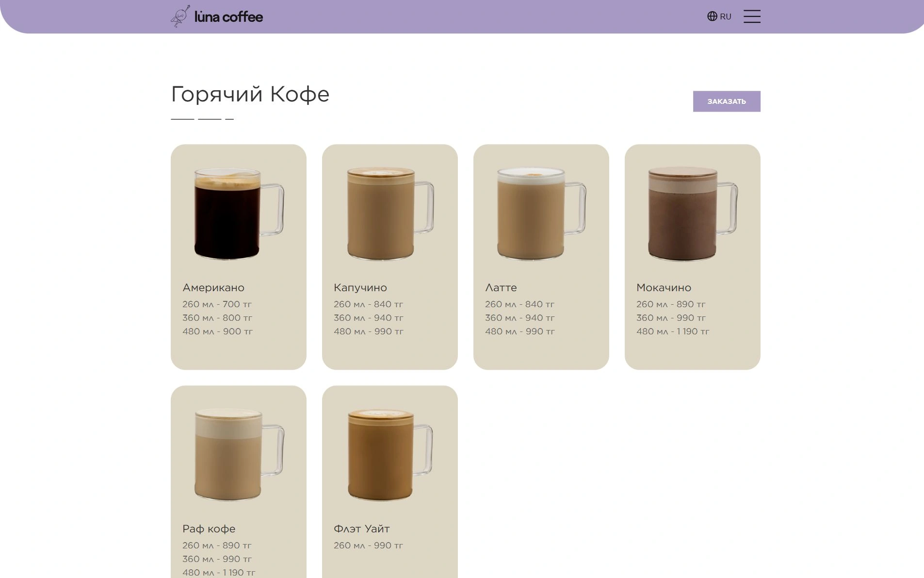The image size is (924, 578).
Task: Click the Раф кофе mug image
Action: (x=239, y=454)
